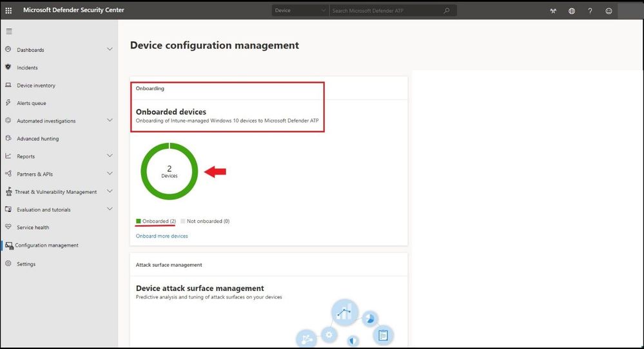The height and width of the screenshot is (349, 644).
Task: Click the Settings gear icon
Action: click(8, 263)
